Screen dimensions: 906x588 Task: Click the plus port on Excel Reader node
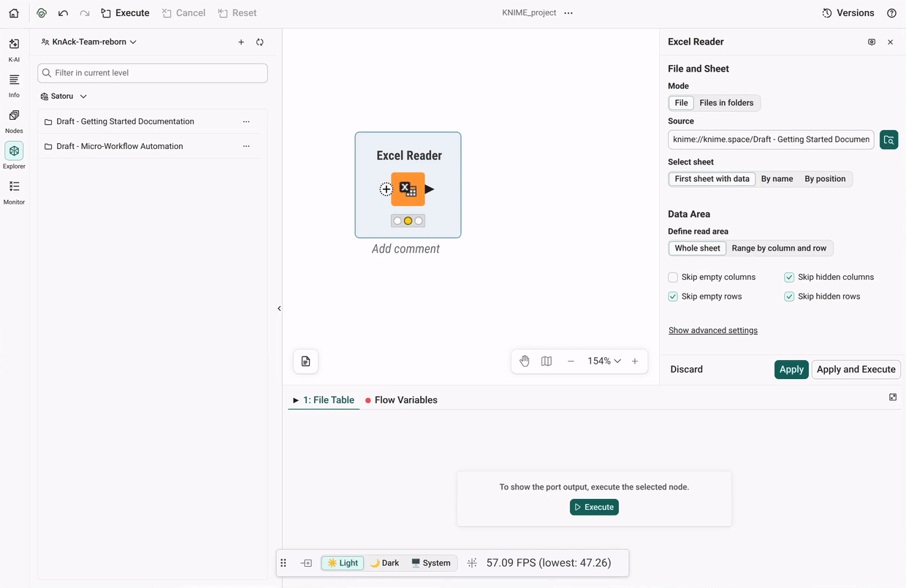click(386, 190)
